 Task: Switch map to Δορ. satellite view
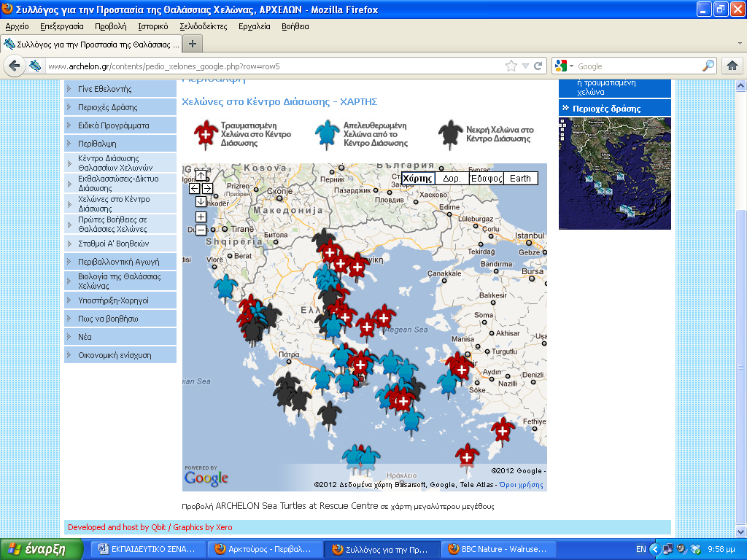coord(452,178)
